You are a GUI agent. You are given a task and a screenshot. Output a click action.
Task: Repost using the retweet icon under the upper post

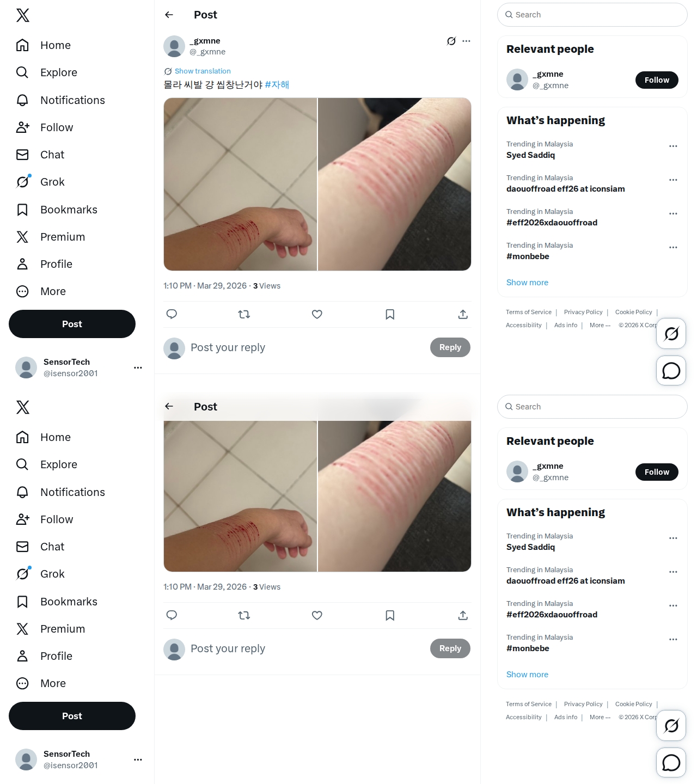pyautogui.click(x=244, y=314)
